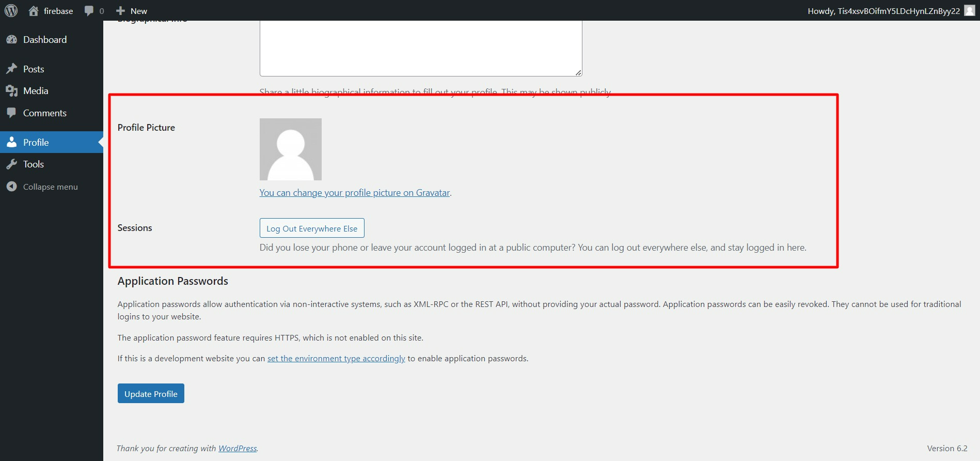Click the Comments speech bubble sidebar icon
The width and height of the screenshot is (980, 461).
(11, 113)
